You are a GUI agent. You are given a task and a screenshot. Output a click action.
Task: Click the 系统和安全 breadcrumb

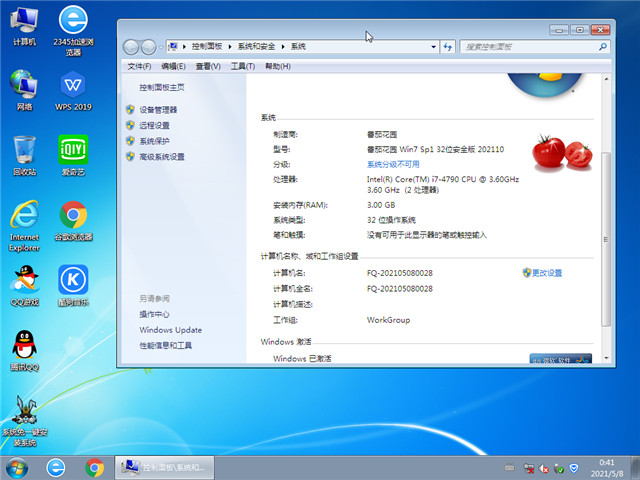256,47
